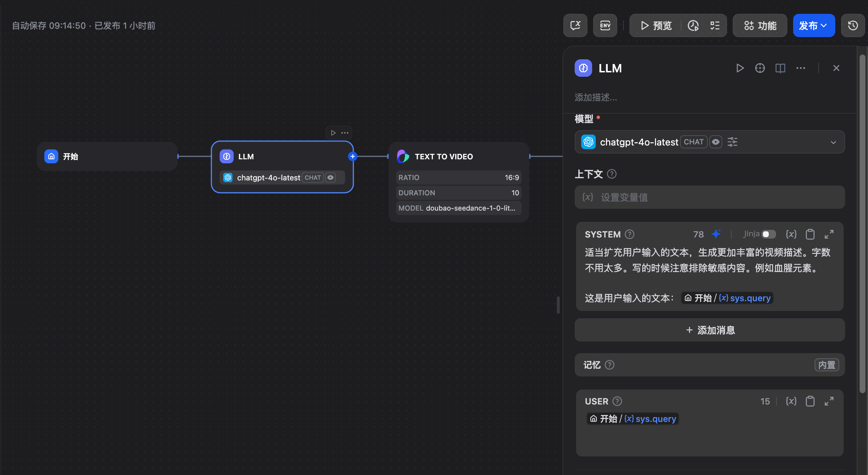Viewport: 868px width, 475px height.
Task: Open the help book icon in LLM panel
Action: pyautogui.click(x=780, y=68)
